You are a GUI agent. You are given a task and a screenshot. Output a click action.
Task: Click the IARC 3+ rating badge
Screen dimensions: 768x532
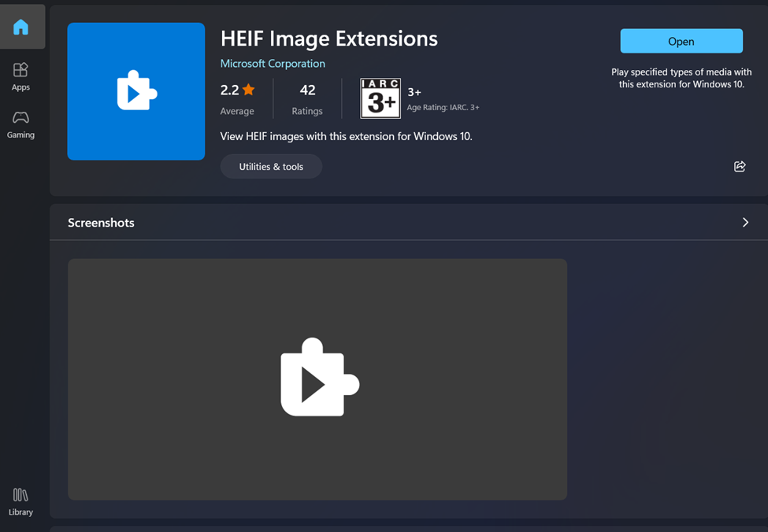pos(380,98)
